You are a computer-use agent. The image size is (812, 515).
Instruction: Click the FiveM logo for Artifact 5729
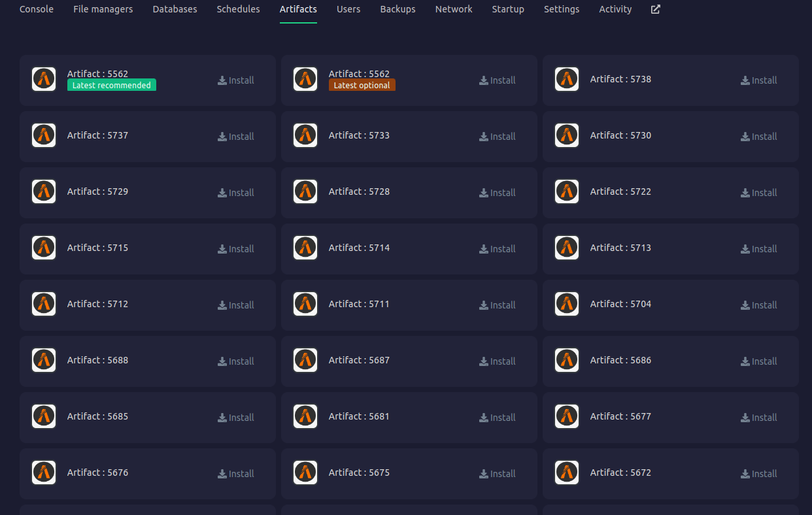pos(44,191)
